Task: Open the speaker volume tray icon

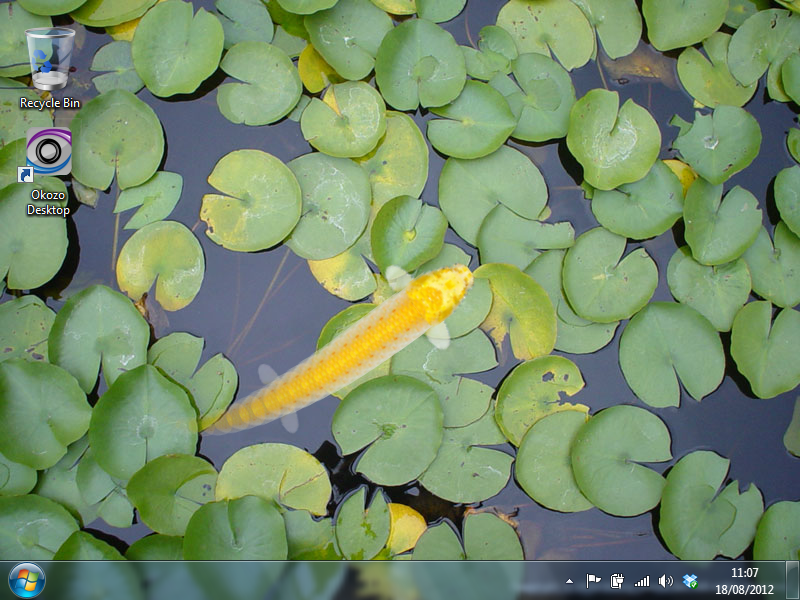Action: click(666, 581)
